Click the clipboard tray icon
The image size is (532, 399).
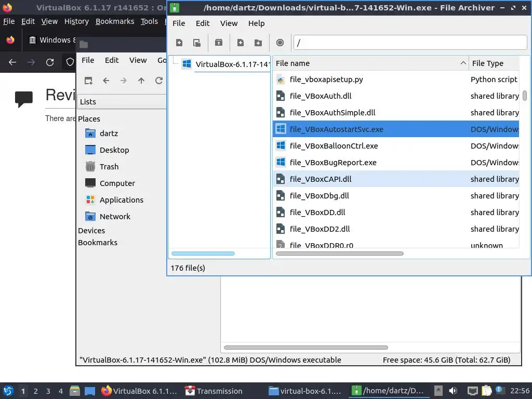tap(486, 391)
